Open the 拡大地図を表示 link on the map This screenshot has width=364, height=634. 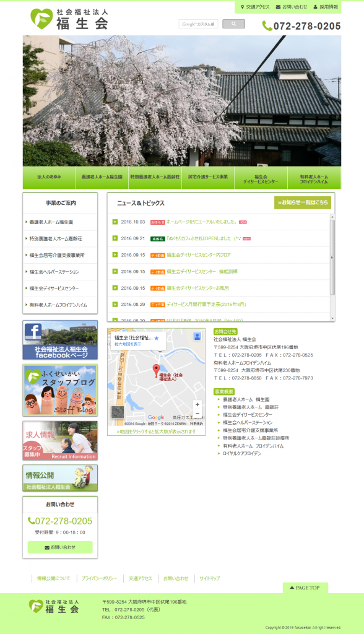128,344
